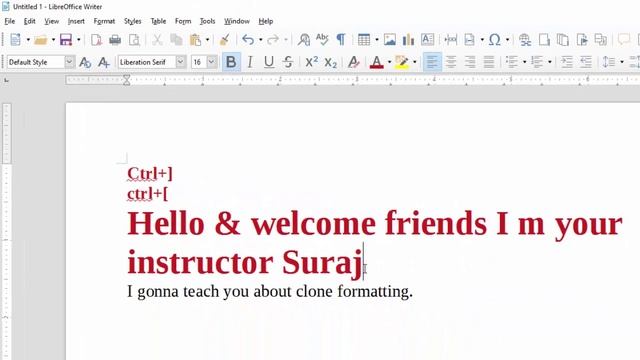This screenshot has height=360, width=640.
Task: Click the Undo arrow
Action: coord(248,40)
